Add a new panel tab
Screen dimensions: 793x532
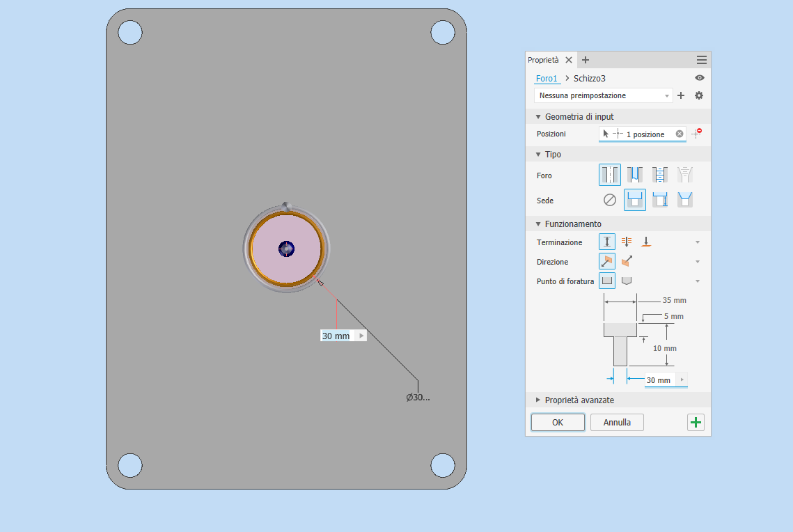(585, 60)
